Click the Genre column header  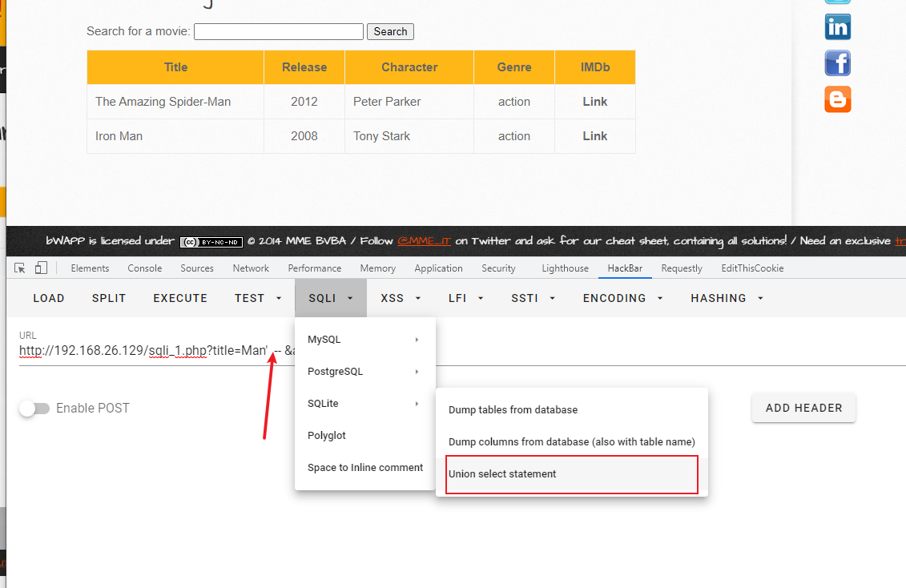[x=514, y=67]
